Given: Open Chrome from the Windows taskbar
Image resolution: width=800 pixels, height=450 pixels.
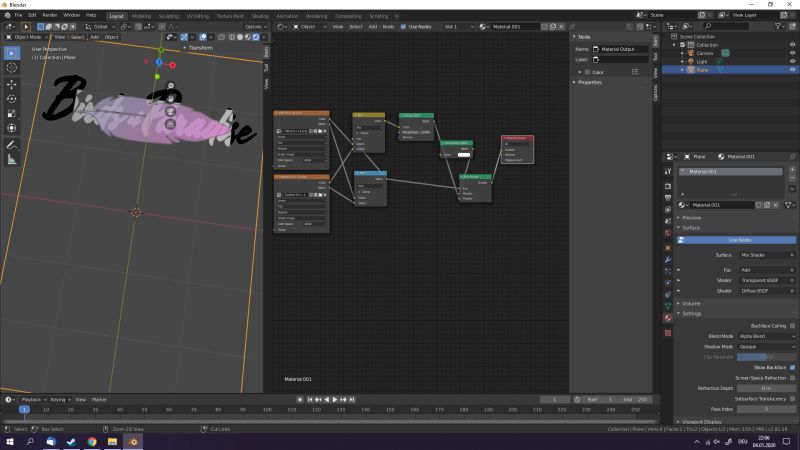Looking at the screenshot, I should 92,442.
